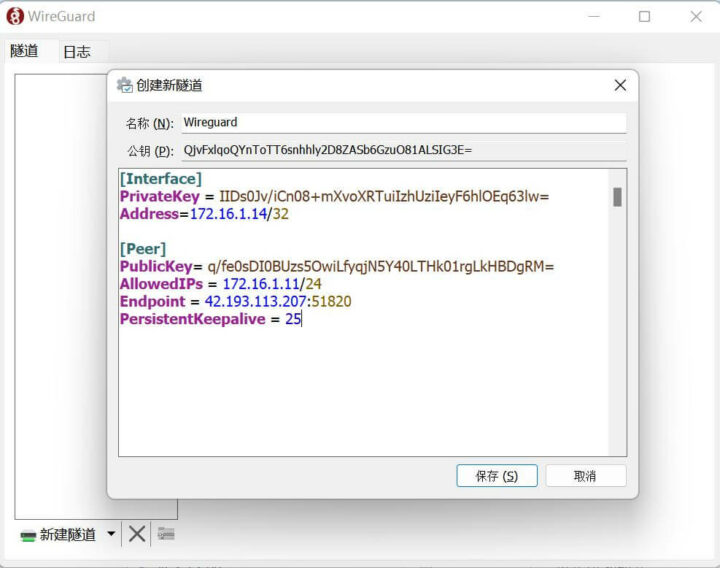Click the Address 172.16.1.14/32 line

(x=204, y=214)
